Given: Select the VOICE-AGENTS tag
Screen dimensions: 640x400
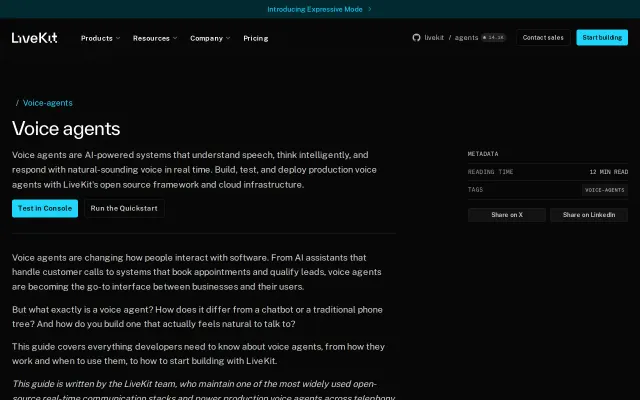Looking at the screenshot, I should pyautogui.click(x=604, y=190).
